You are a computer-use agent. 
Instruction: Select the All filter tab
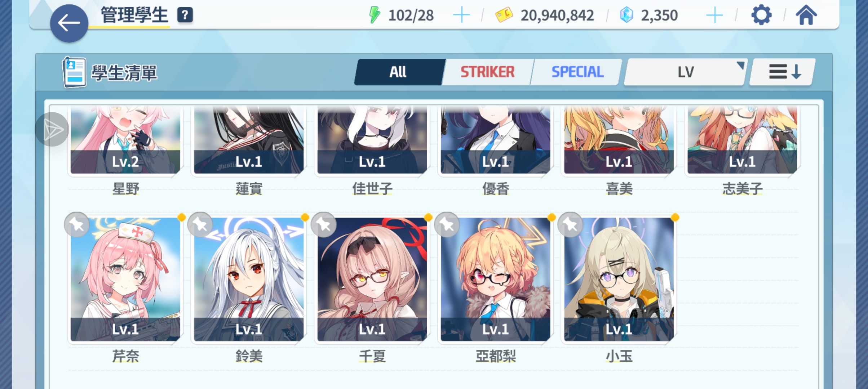(398, 72)
